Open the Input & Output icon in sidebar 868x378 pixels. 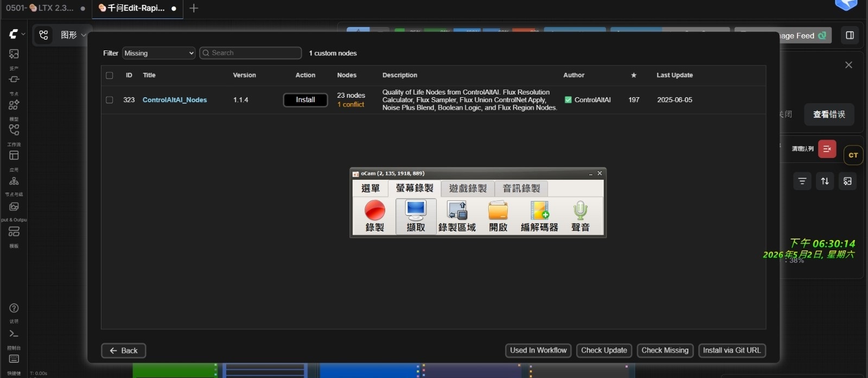click(x=14, y=206)
